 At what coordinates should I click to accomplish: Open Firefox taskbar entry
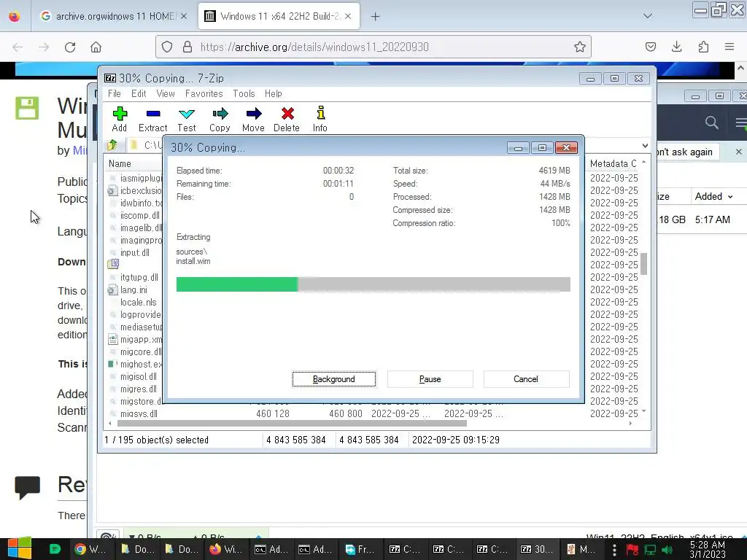(x=226, y=549)
